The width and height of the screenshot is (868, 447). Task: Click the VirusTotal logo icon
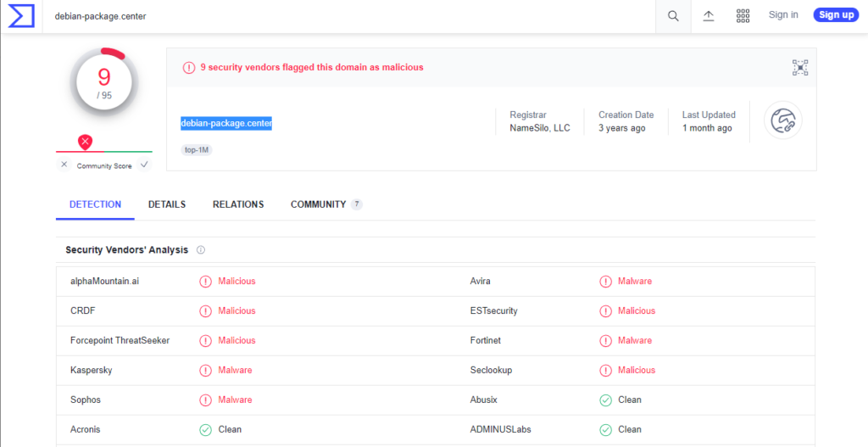21,15
